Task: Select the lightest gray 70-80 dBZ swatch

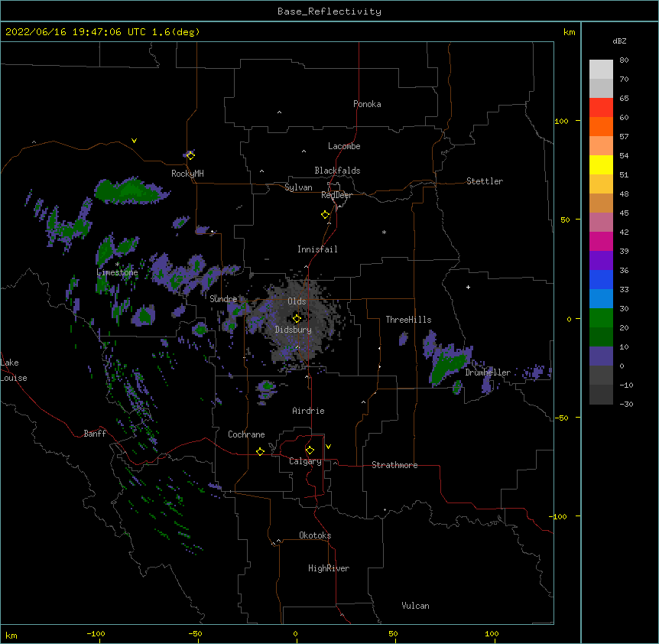Action: 601,70
